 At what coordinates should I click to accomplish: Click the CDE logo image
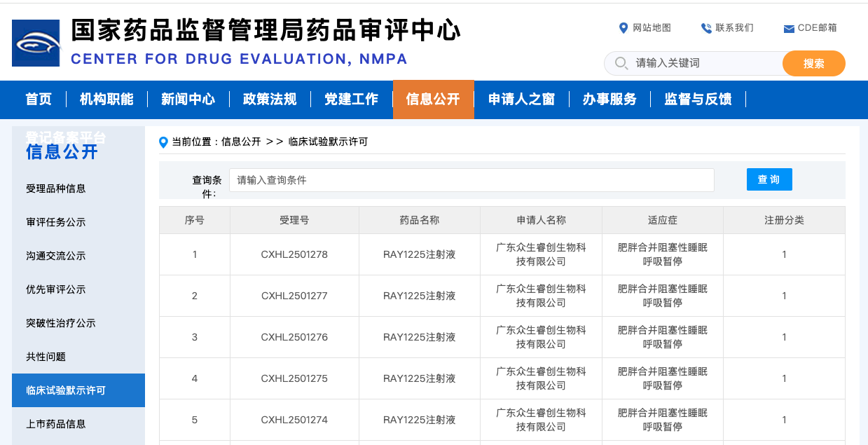(36, 43)
